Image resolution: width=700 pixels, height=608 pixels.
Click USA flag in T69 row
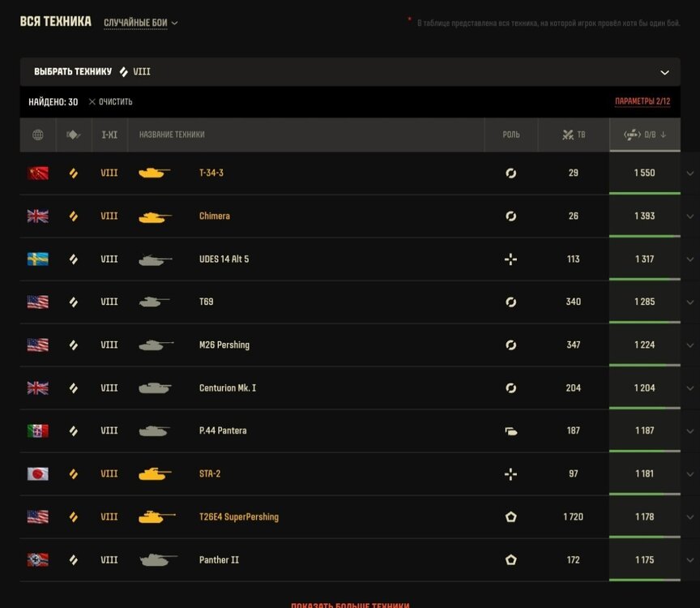pos(38,302)
